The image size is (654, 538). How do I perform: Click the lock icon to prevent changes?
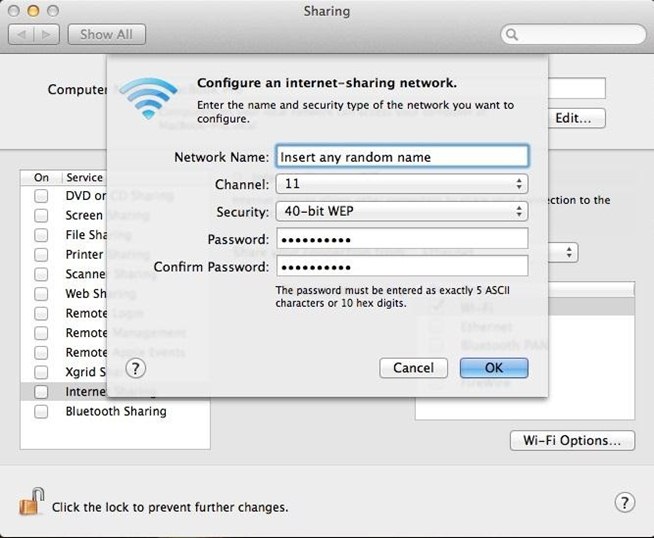(32, 502)
